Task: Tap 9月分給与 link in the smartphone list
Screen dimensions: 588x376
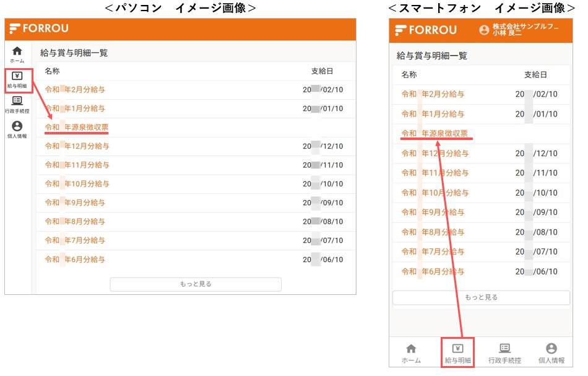Action: click(x=433, y=212)
